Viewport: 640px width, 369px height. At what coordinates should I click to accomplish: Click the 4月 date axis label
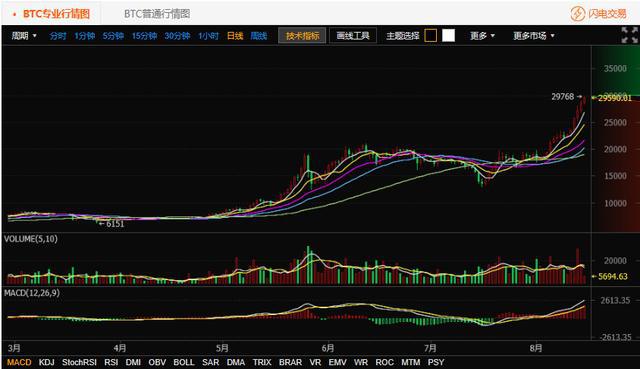click(x=120, y=348)
